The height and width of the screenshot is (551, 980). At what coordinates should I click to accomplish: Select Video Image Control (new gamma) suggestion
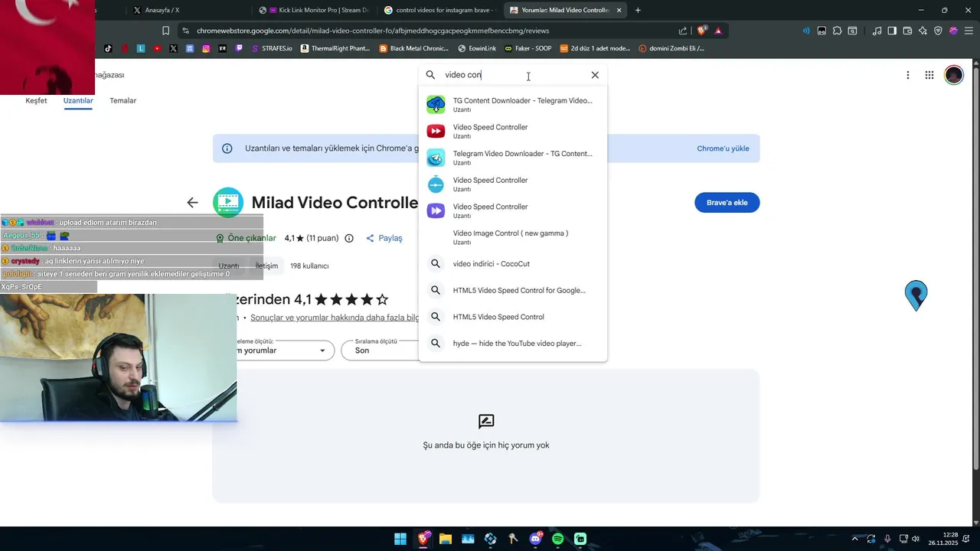513,237
